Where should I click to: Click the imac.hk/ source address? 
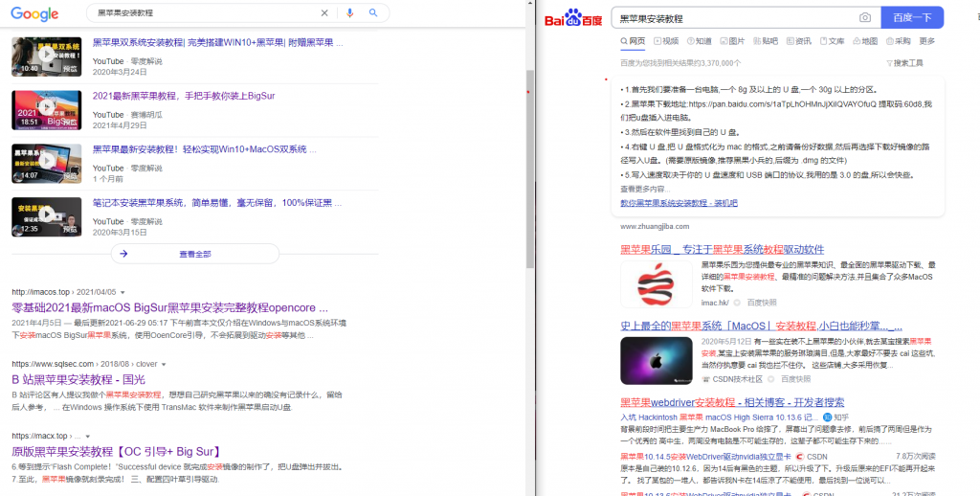pyautogui.click(x=714, y=303)
